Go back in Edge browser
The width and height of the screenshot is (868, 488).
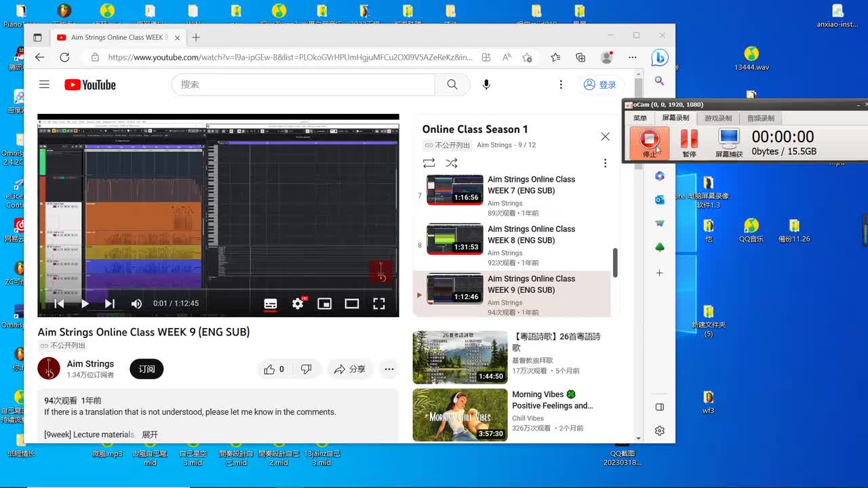click(x=39, y=58)
